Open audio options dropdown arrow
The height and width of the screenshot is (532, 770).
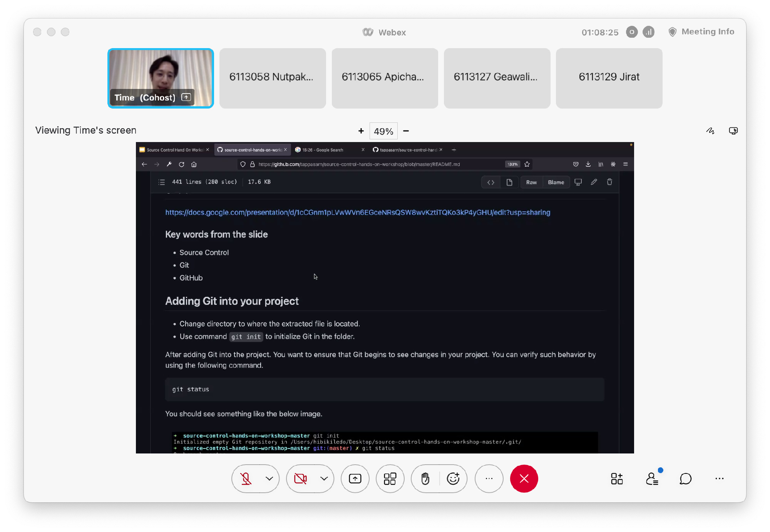point(269,478)
